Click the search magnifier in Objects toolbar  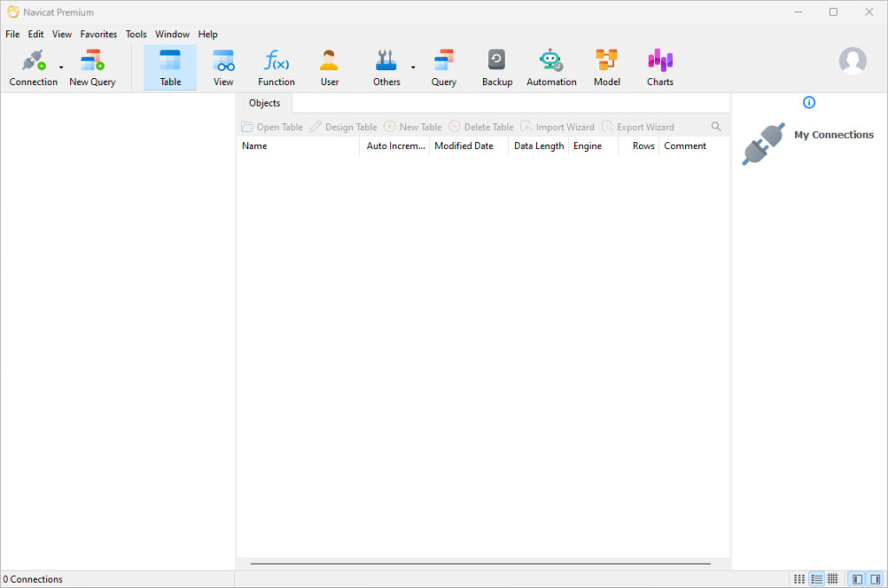715,127
